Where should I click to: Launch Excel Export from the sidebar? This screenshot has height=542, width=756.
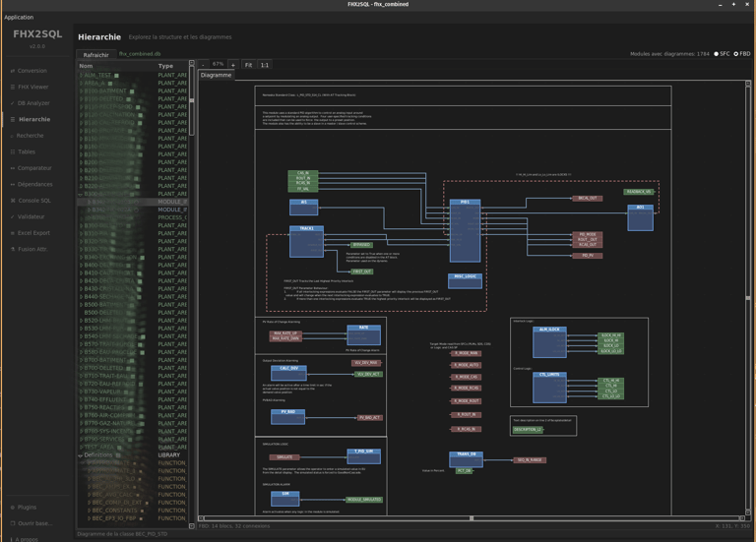coord(33,233)
